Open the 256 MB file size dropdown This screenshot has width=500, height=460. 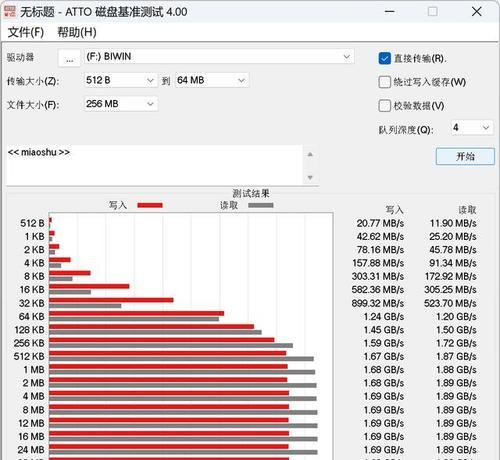coord(120,104)
